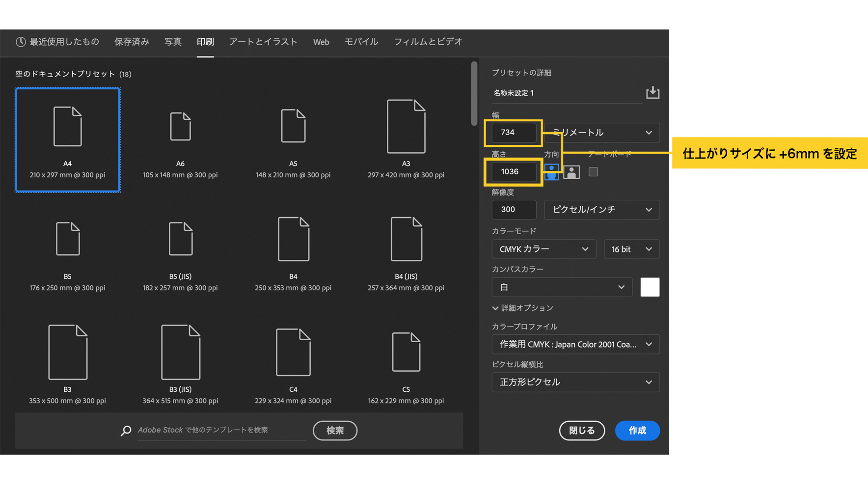The width and height of the screenshot is (868, 491).
Task: Choose portrait orientation icon
Action: (x=551, y=172)
